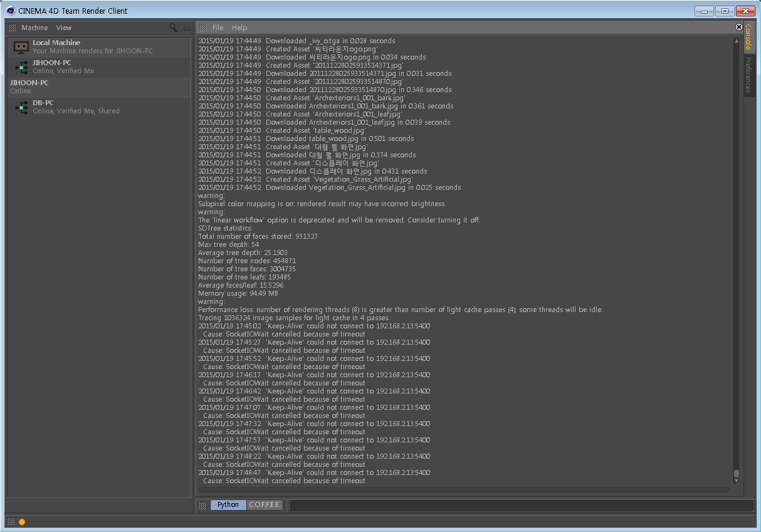
Task: Toggle the eye filter icon in machine panel
Action: pyautogui.click(x=187, y=28)
